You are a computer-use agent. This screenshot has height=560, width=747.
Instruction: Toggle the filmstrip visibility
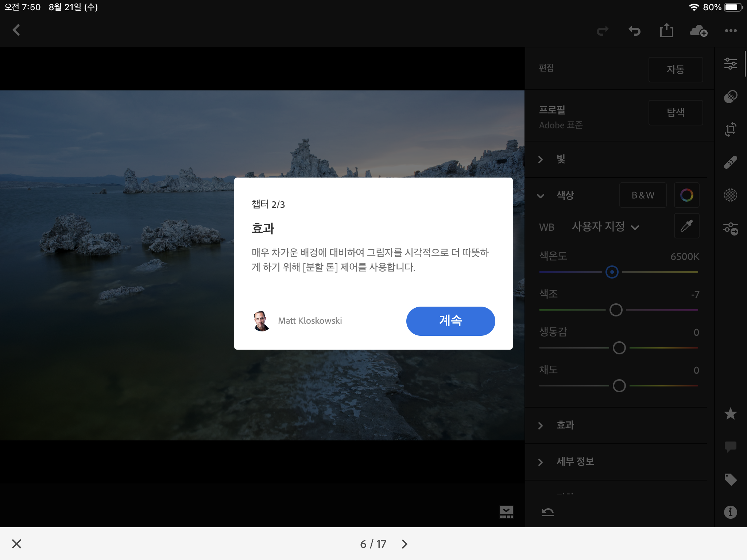click(x=506, y=512)
